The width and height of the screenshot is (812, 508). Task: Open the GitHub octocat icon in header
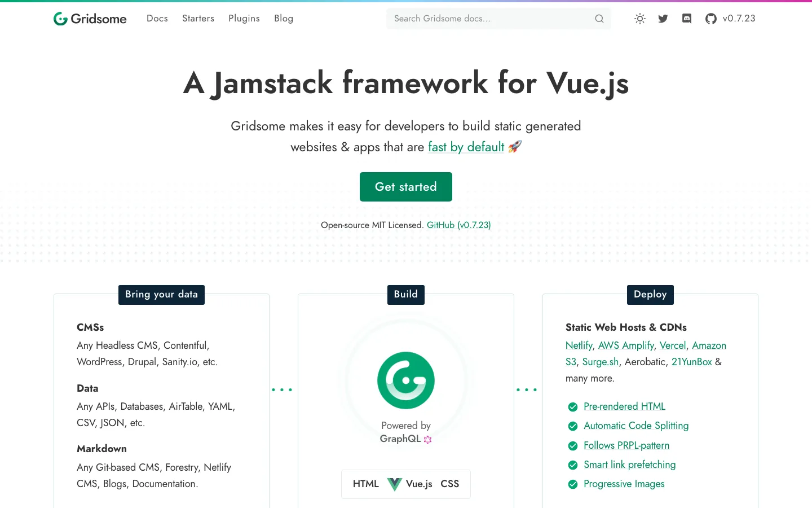click(x=710, y=19)
